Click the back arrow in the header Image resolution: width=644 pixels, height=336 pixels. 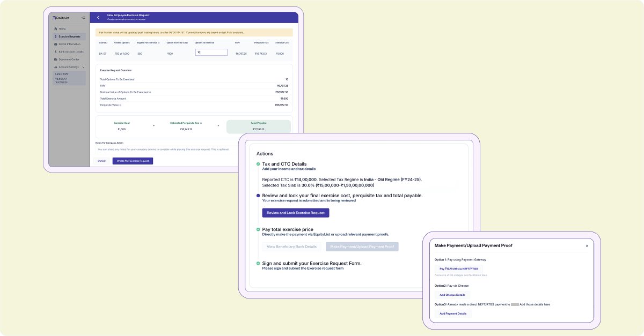(98, 18)
